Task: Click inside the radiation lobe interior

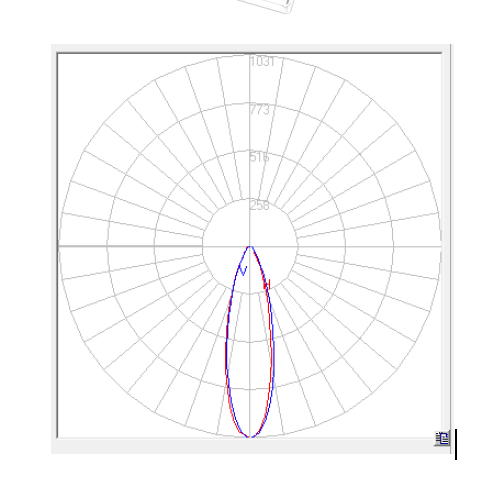Action: pyautogui.click(x=250, y=350)
